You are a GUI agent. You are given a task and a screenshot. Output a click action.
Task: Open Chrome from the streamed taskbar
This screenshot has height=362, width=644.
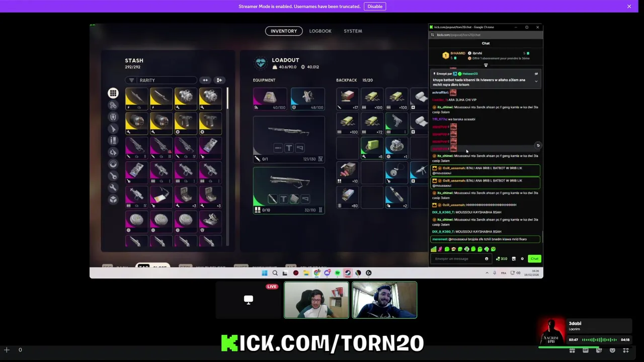316,273
